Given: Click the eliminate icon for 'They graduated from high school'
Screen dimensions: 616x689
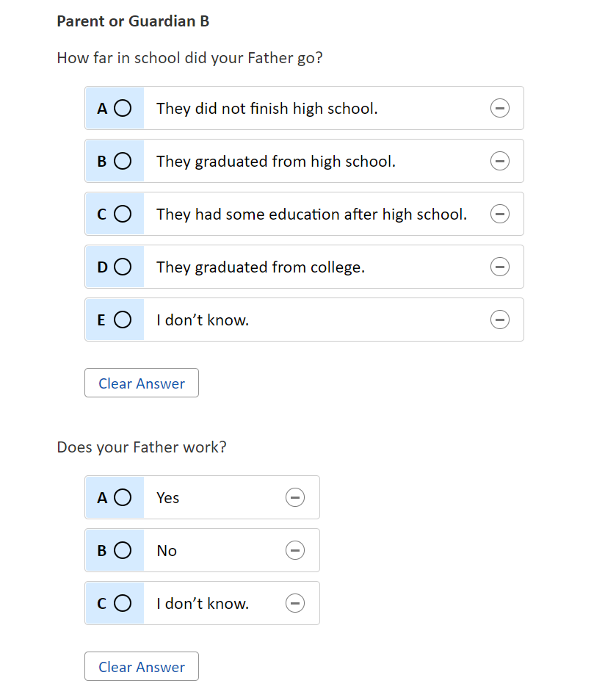Looking at the screenshot, I should [x=500, y=162].
